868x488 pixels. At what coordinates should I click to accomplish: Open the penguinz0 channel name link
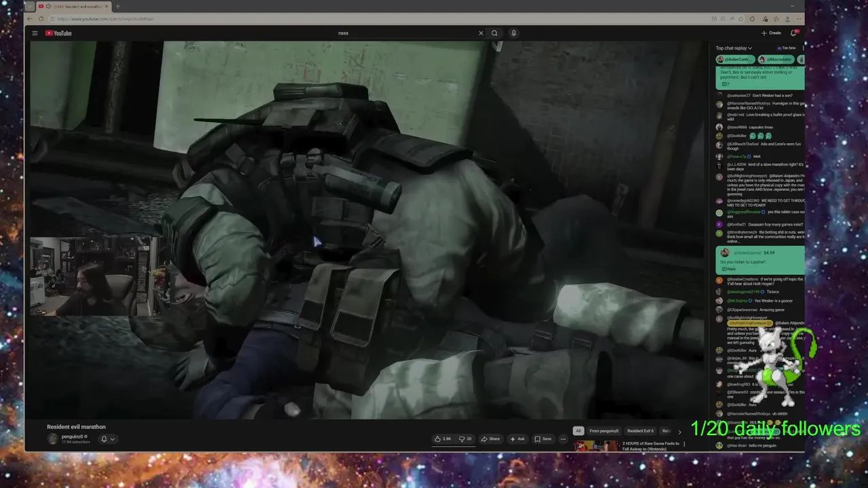tap(72, 436)
